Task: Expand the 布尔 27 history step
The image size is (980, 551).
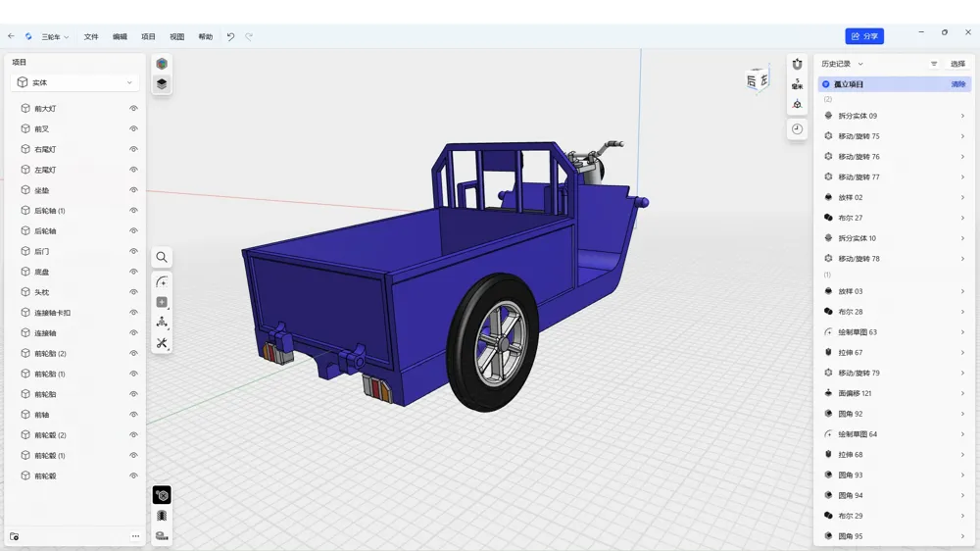Action: coord(962,218)
